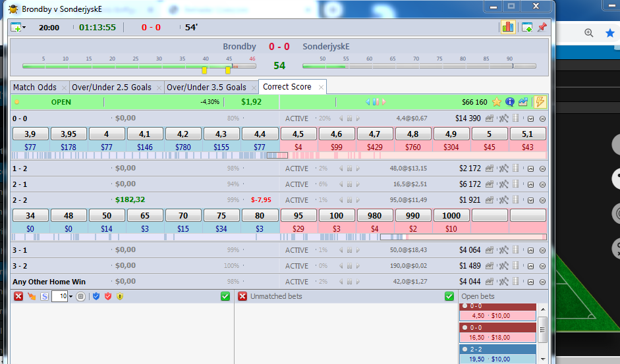620x364 pixels.
Task: Step back with the market header left arrow
Action: click(368, 102)
